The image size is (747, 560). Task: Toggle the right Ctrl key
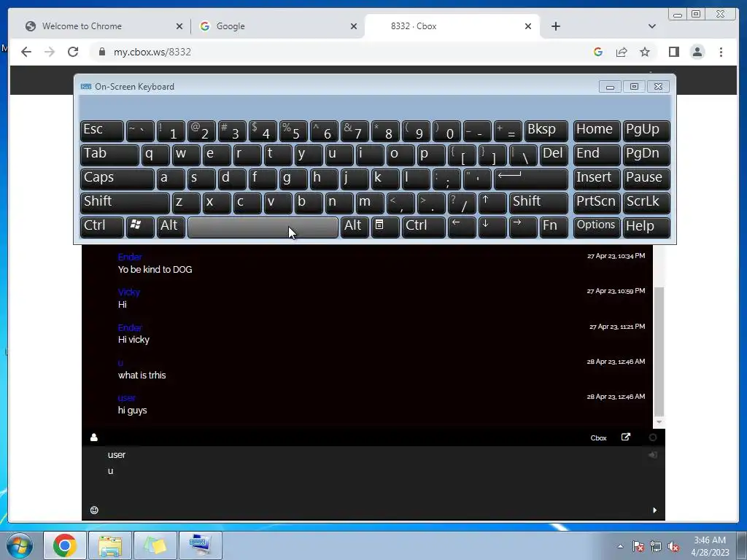[x=424, y=227]
